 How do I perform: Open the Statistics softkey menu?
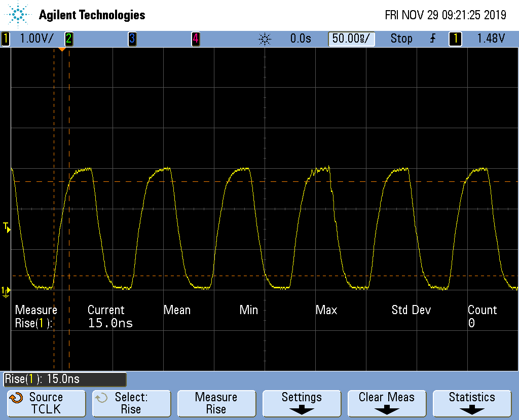click(x=472, y=403)
